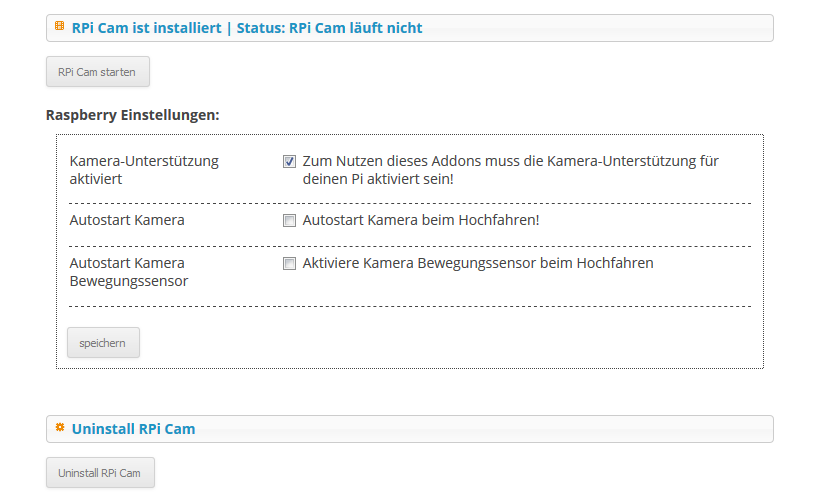Save settings with the speichern button
Screen dimensions: 818x500
pyautogui.click(x=103, y=343)
